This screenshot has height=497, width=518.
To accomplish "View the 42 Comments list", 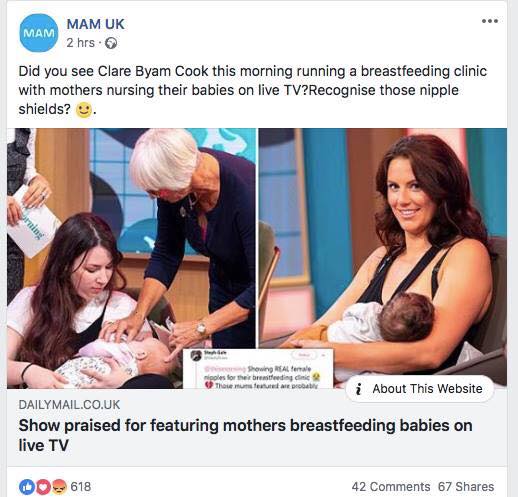I will (x=391, y=487).
